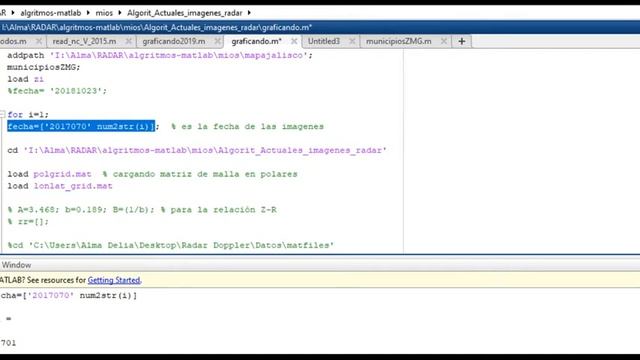
Task: Expand arrow after Algorit_Actuales_imagenes_radar in path
Action: coord(249,13)
